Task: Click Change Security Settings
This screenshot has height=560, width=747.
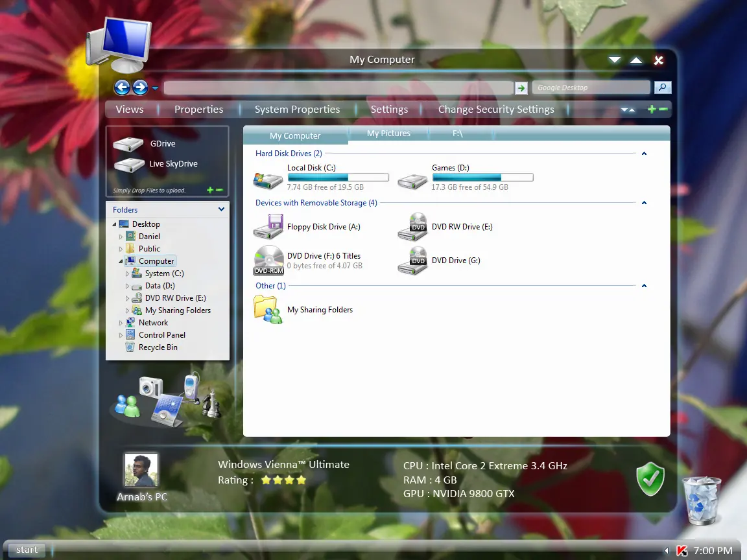Action: point(496,109)
